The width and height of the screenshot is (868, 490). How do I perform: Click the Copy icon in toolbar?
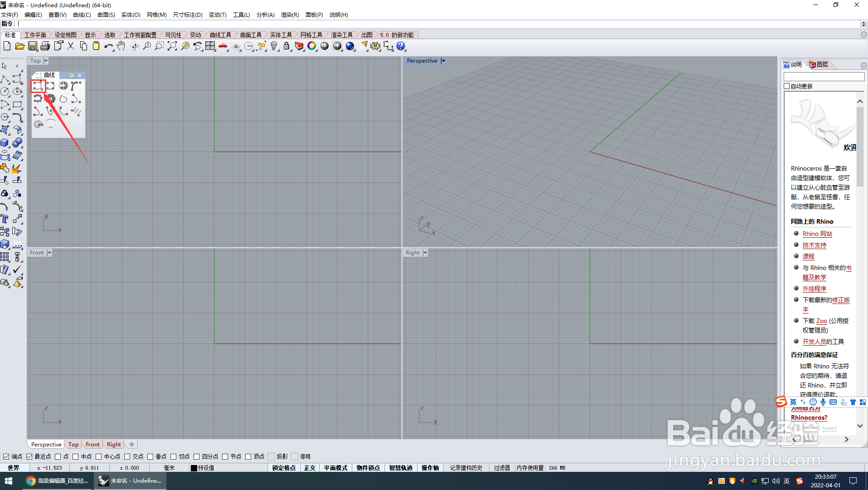(x=83, y=46)
